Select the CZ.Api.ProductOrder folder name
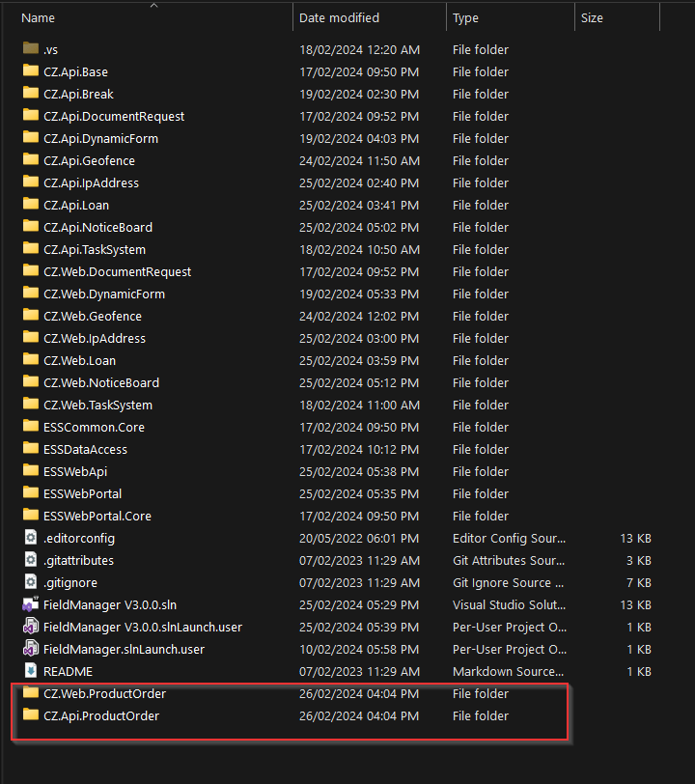The width and height of the screenshot is (695, 784). tap(101, 716)
